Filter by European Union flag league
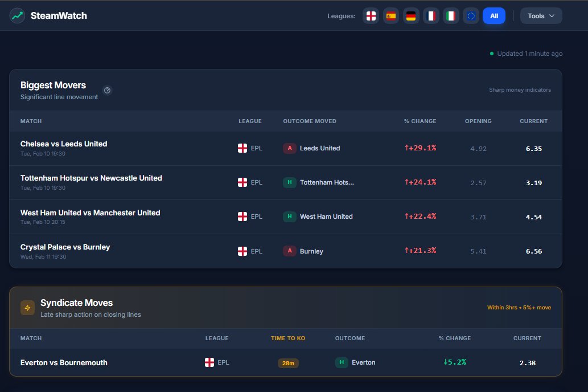Image resolution: width=588 pixels, height=392 pixels. tap(471, 16)
